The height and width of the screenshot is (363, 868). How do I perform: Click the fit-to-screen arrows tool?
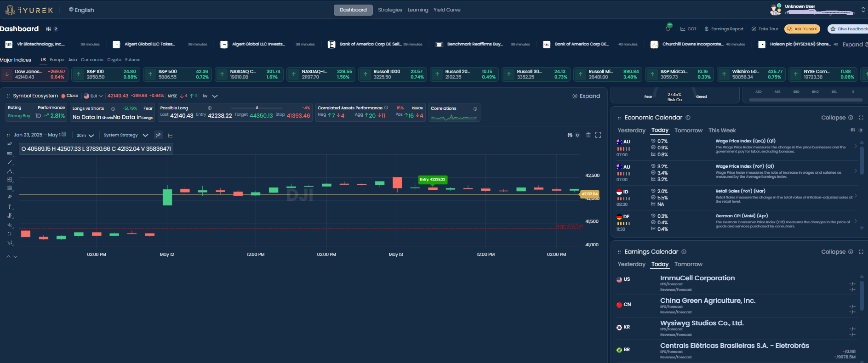click(10, 234)
